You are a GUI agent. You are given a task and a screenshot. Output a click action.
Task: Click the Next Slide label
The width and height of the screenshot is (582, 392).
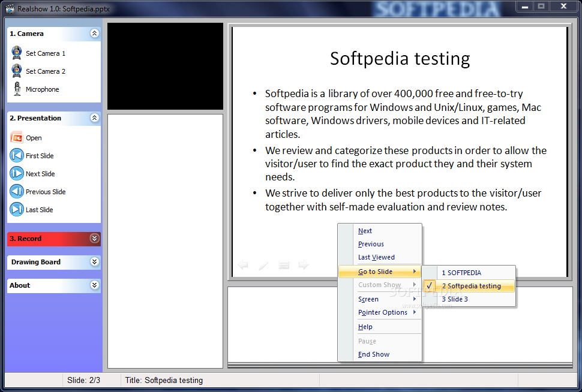click(x=40, y=174)
